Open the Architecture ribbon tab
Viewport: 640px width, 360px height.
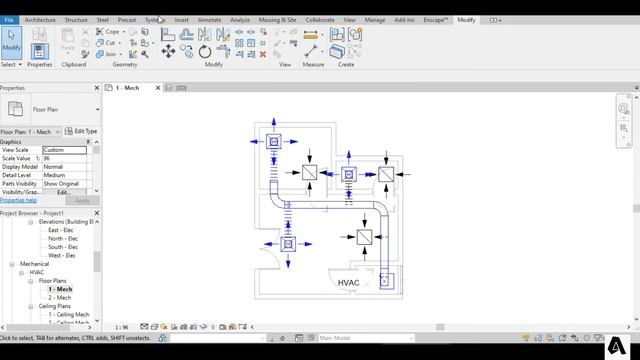(40, 20)
